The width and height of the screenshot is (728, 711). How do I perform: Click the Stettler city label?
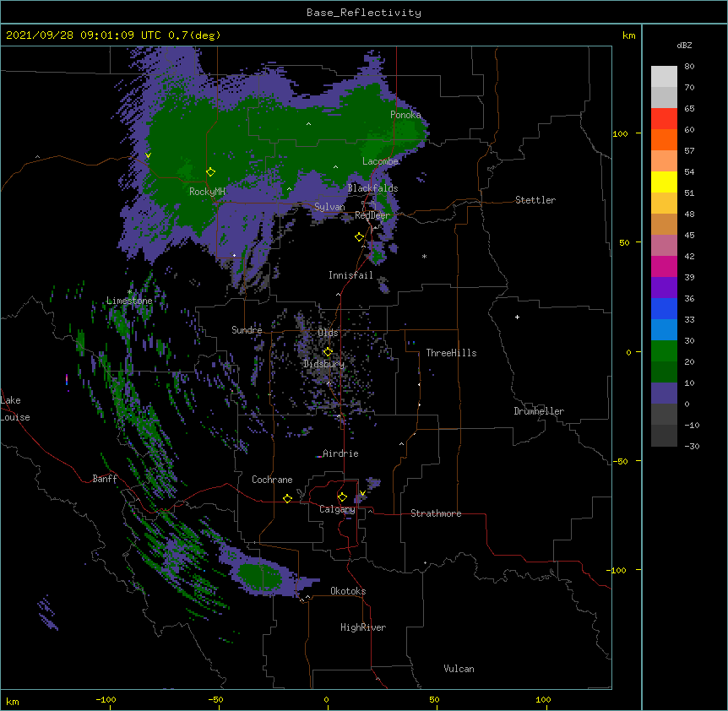tap(535, 200)
